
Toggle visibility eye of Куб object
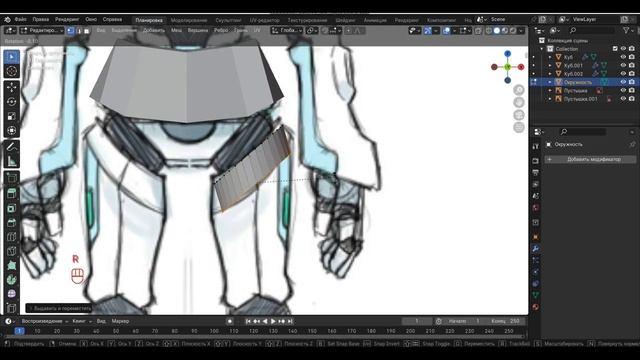click(623, 57)
